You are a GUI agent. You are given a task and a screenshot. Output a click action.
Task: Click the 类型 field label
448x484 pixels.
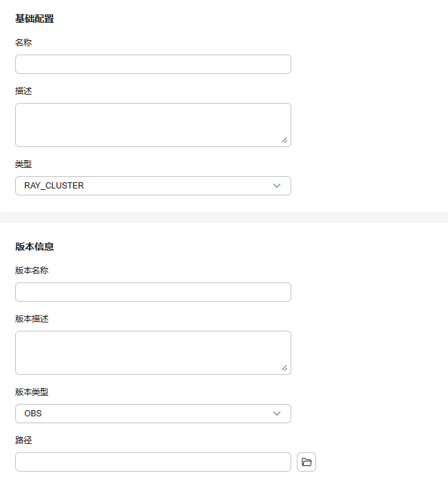(23, 164)
